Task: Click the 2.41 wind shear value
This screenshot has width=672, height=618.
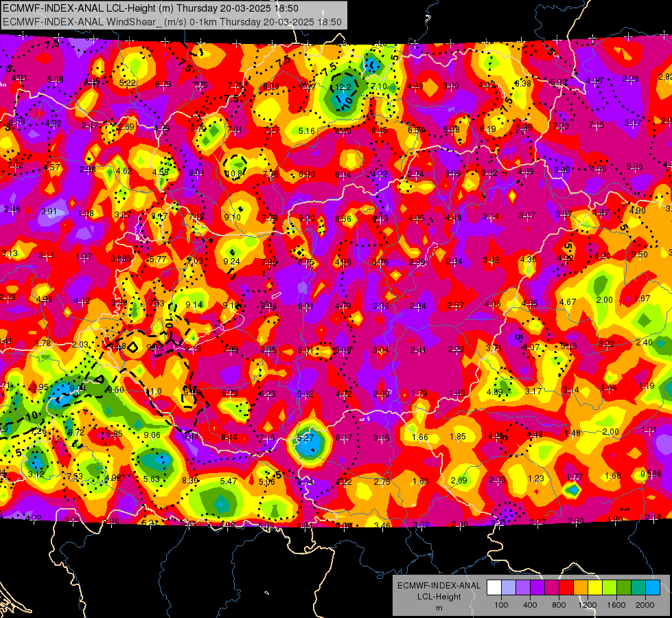Action: click(418, 350)
